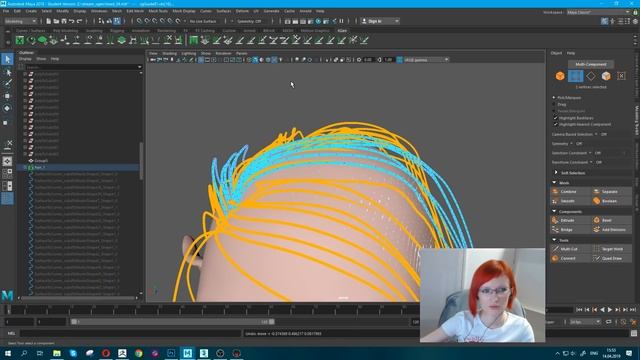Viewport: 640px width, 360px height.
Task: Click the Open Scene folder icon
Action: pos(56,21)
